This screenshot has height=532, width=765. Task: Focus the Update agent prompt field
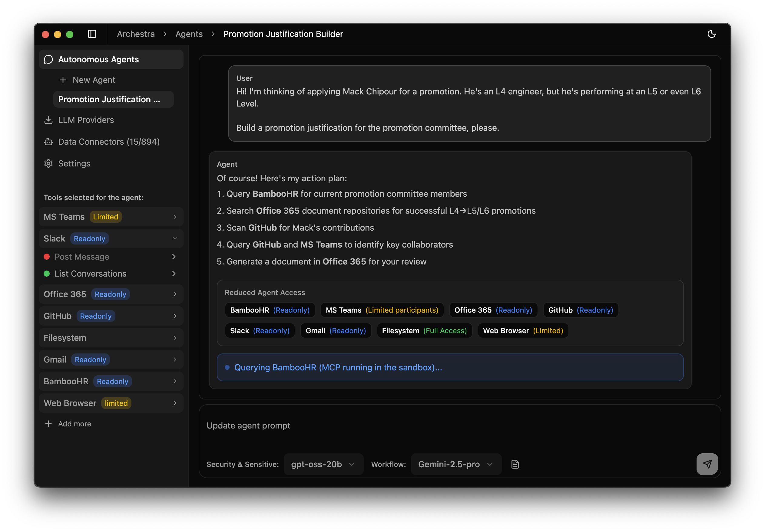460,426
